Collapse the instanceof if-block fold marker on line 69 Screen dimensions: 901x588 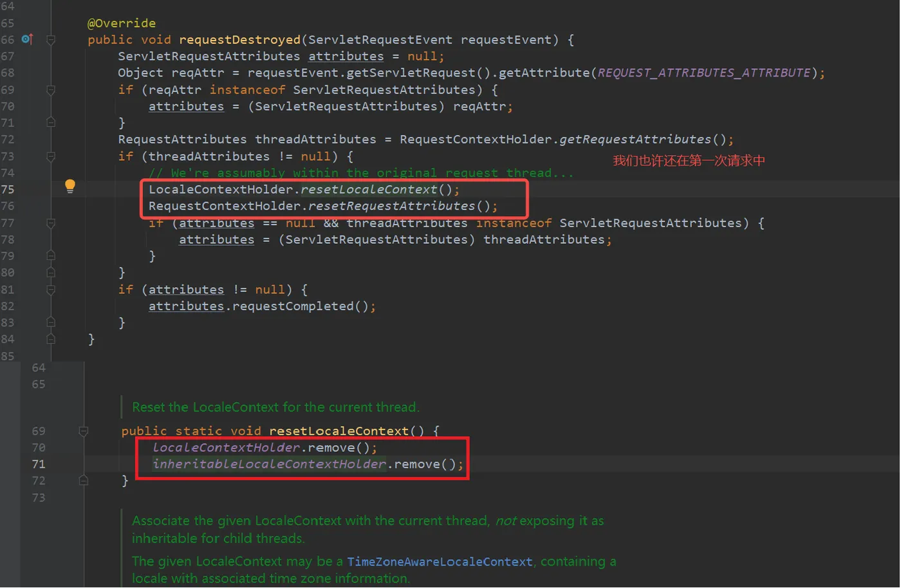[51, 90]
